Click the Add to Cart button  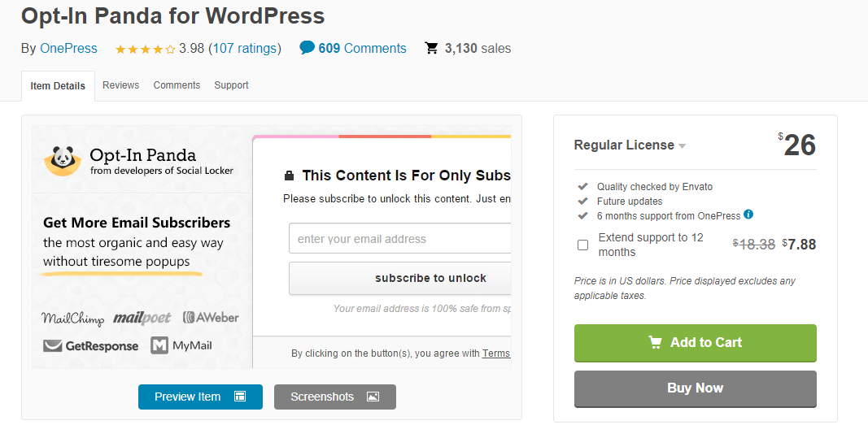coord(696,343)
